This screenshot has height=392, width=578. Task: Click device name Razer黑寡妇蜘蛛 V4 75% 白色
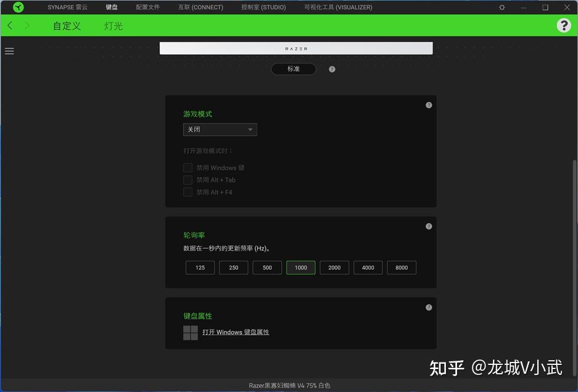pos(290,386)
